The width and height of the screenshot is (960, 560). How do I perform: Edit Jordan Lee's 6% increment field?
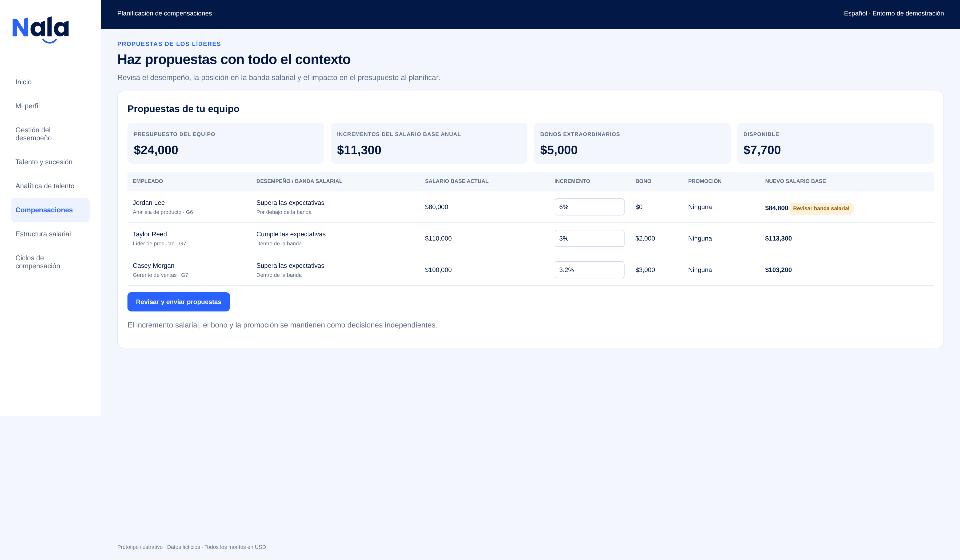pyautogui.click(x=589, y=207)
